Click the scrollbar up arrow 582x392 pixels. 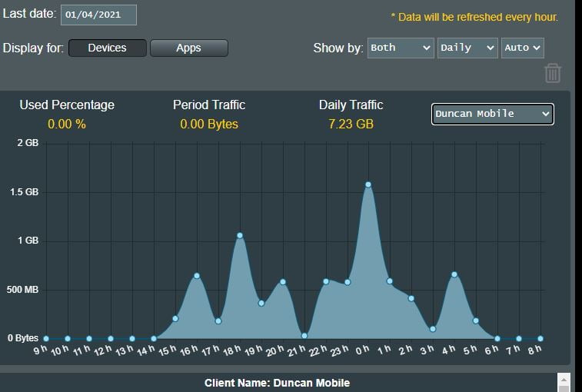564,380
